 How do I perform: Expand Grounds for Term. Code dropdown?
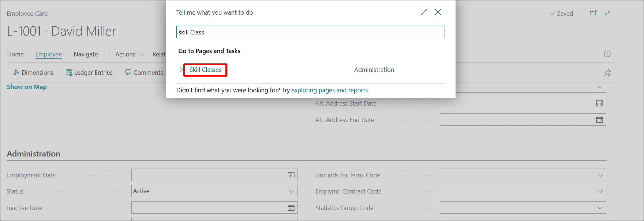pyautogui.click(x=600, y=175)
